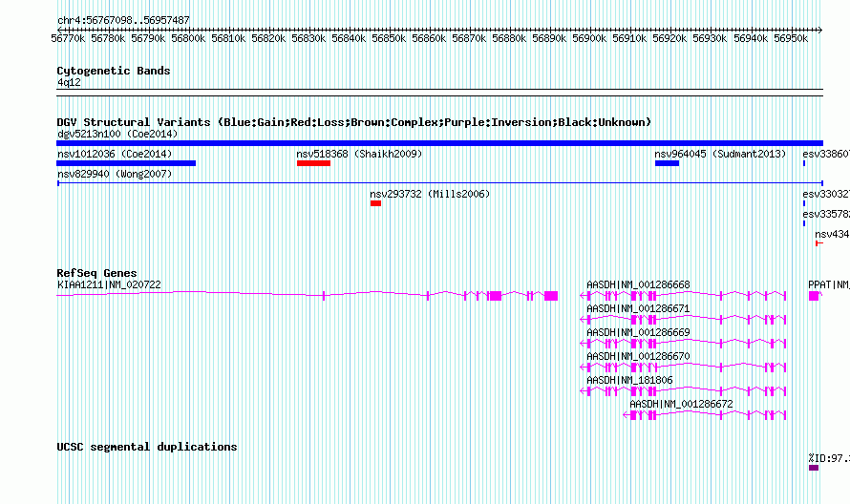Select the PPAT gene exon block

tap(814, 295)
